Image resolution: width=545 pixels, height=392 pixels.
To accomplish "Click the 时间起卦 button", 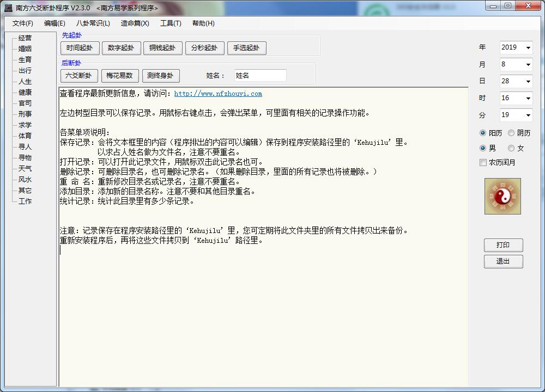I will pos(80,48).
